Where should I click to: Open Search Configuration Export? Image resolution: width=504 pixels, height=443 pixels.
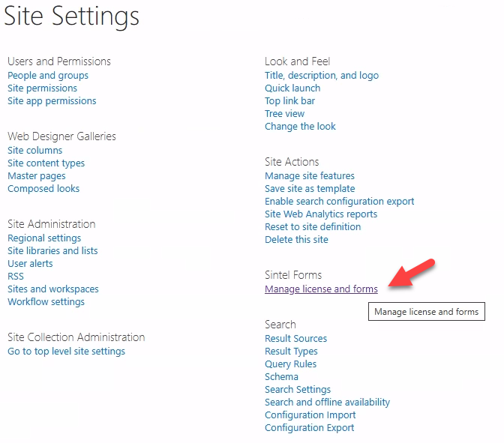(309, 427)
